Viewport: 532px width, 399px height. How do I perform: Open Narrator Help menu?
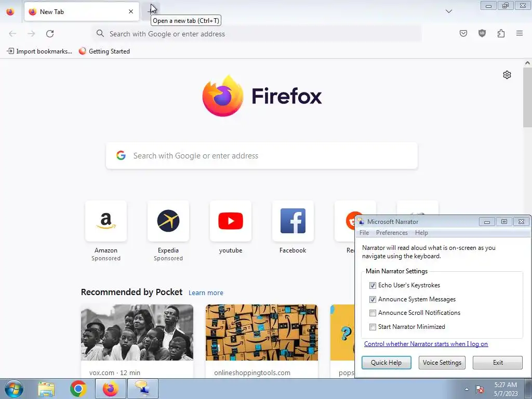pyautogui.click(x=421, y=233)
